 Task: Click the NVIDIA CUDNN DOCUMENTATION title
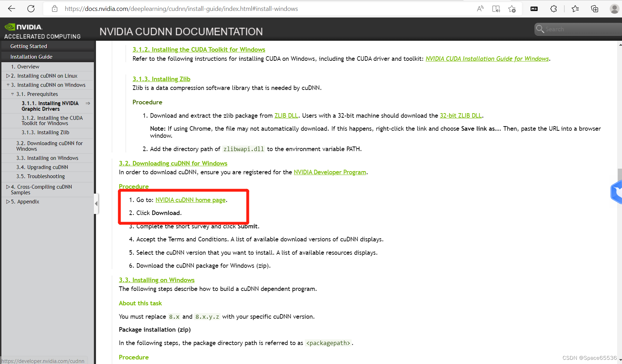tap(181, 32)
